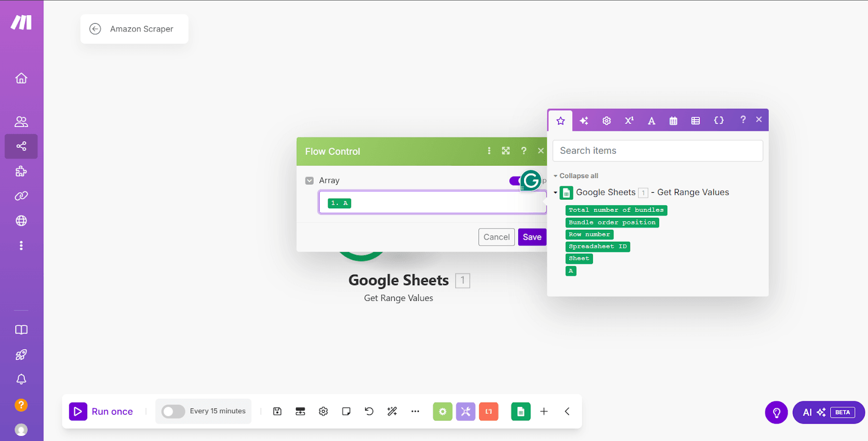Switch to Array functions table tab
This screenshot has width=868, height=441.
point(695,121)
